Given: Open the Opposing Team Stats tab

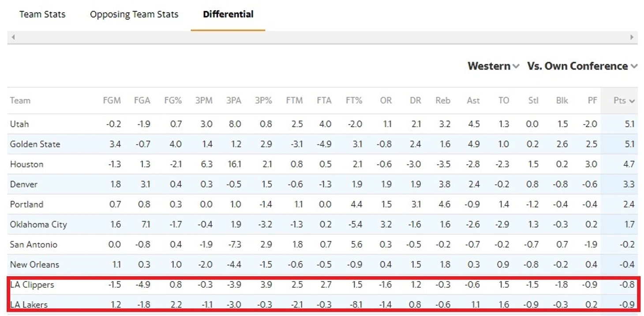Looking at the screenshot, I should pos(134,14).
